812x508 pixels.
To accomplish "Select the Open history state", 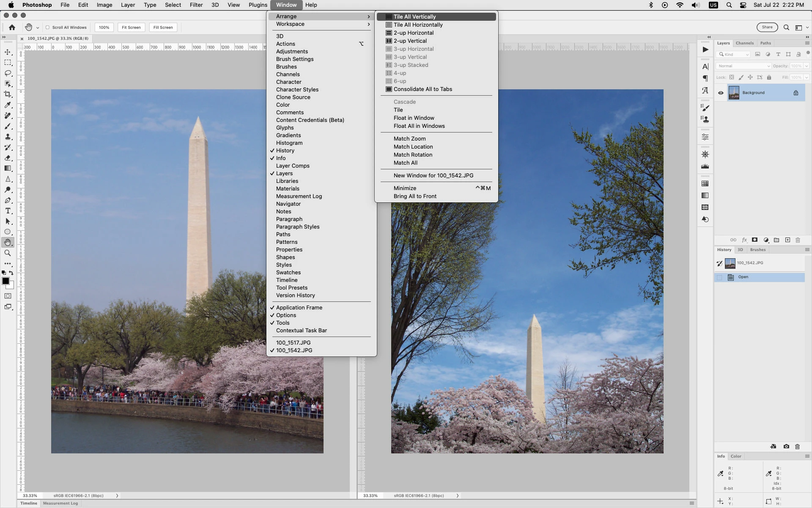I will click(x=743, y=277).
